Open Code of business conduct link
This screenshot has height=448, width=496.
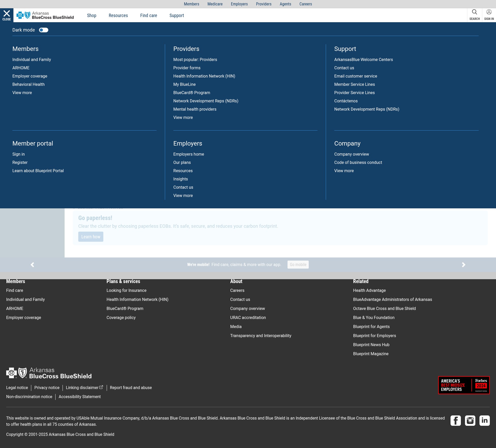click(x=358, y=163)
